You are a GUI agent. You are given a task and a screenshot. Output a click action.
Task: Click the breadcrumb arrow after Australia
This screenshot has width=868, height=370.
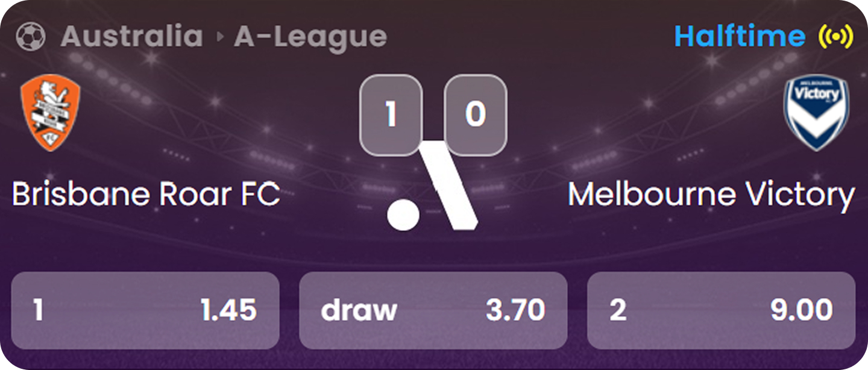click(x=220, y=37)
